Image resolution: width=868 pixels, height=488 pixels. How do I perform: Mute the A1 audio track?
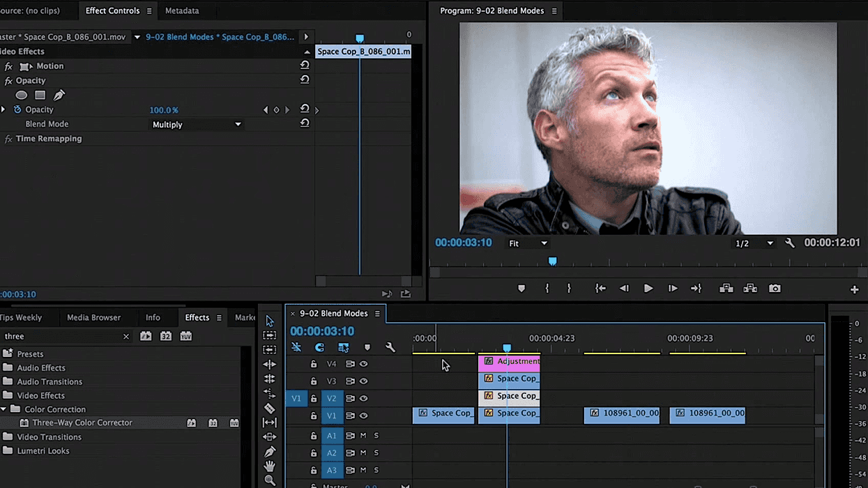tap(363, 436)
